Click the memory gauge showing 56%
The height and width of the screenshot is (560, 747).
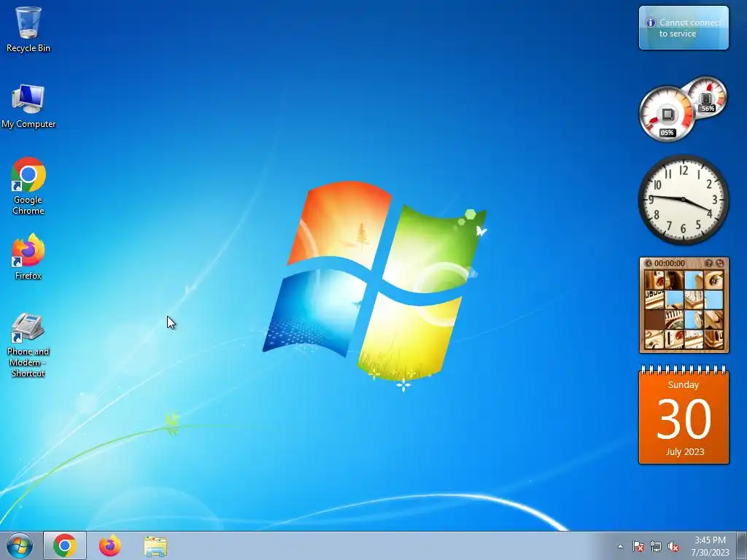point(708,98)
